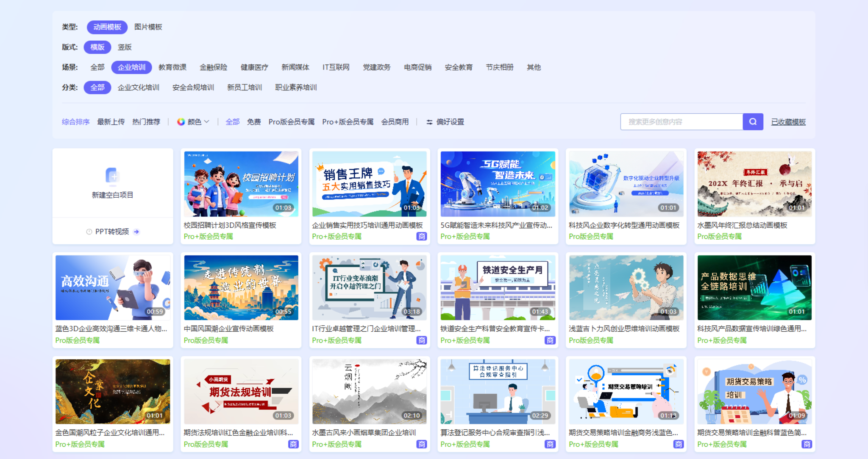Screen dimensions: 868x459
Task: Select 教育微课 scene filter
Action: pos(172,67)
